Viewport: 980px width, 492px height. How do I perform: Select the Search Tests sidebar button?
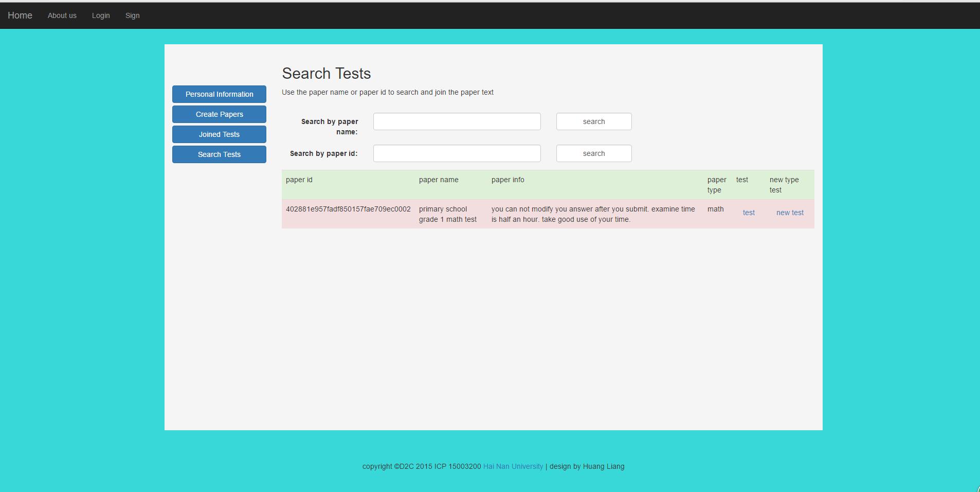(219, 154)
